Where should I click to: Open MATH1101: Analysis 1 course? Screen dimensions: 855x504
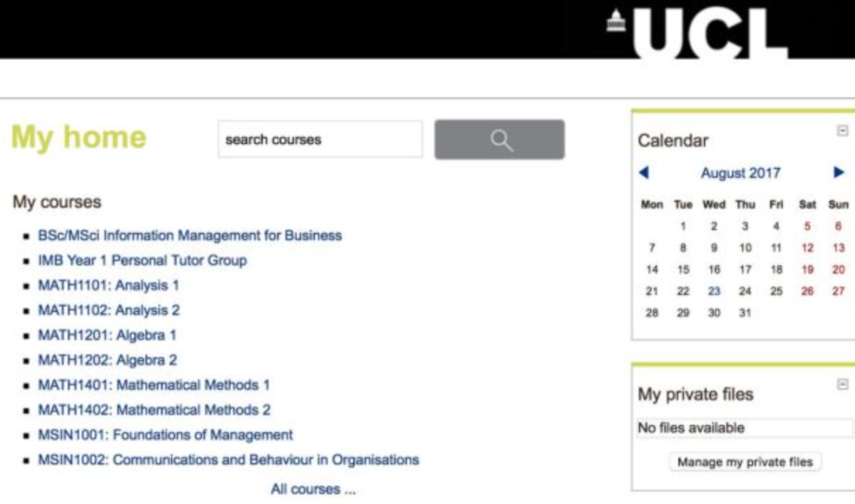pos(108,286)
